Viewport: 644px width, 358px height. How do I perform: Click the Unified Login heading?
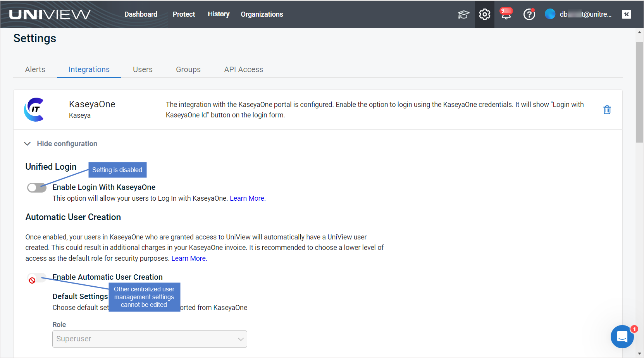point(51,167)
